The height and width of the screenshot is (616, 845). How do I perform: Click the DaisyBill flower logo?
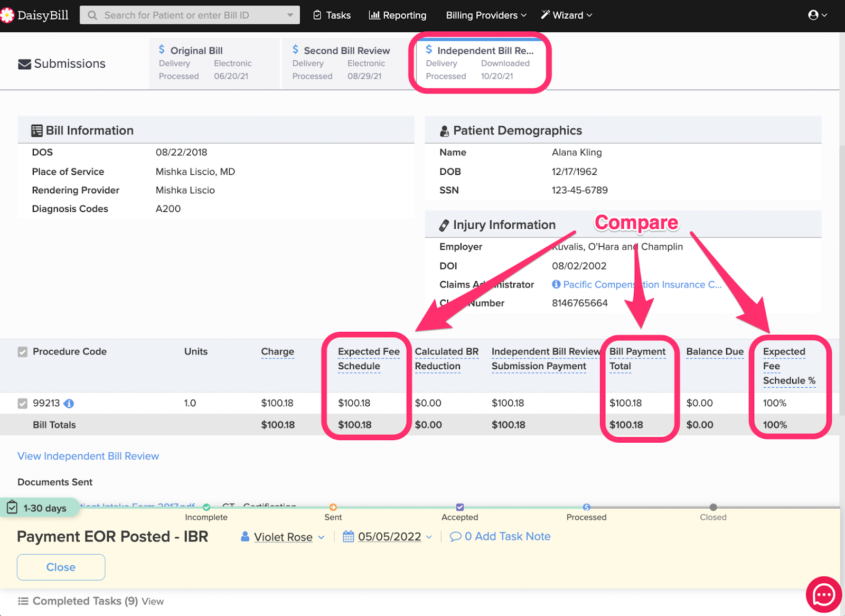coord(8,15)
